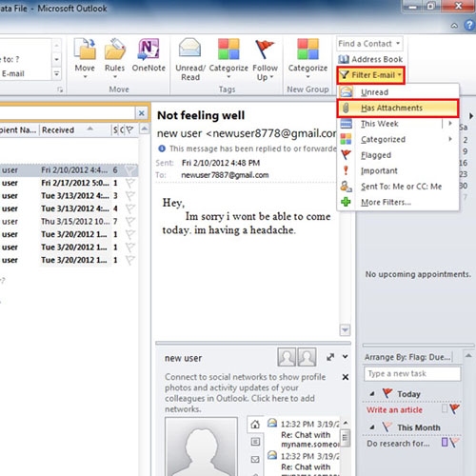Screen dimensions: 476x476
Task: Click the 'Write an article' category box
Action: (x=445, y=408)
